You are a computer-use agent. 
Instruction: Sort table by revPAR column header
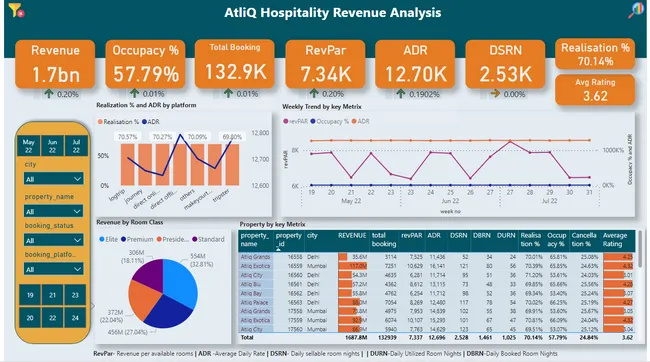coord(411,236)
